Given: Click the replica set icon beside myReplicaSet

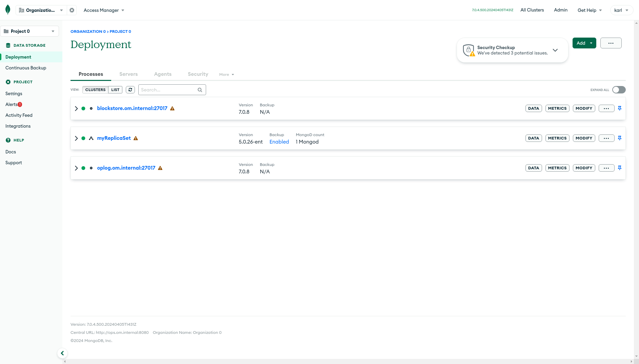Looking at the screenshot, I should click(x=91, y=138).
